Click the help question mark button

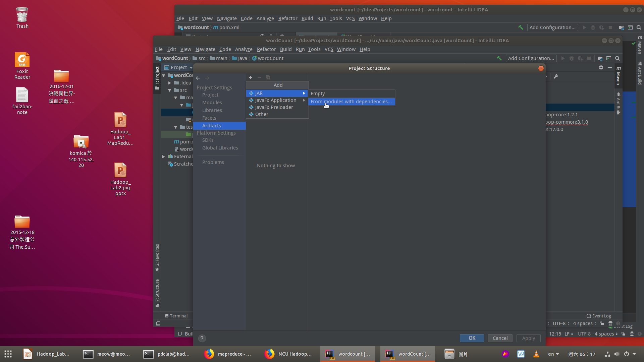[202, 338]
